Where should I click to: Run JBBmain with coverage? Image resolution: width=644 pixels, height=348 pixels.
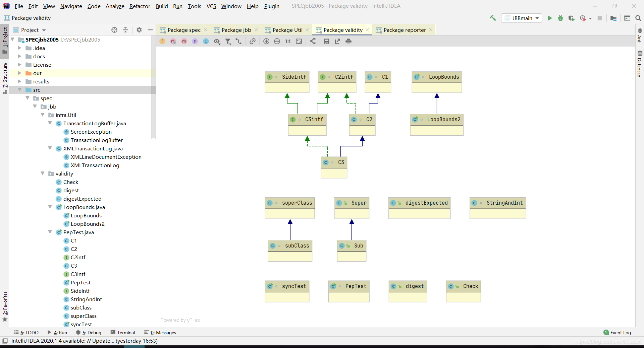pyautogui.click(x=571, y=18)
